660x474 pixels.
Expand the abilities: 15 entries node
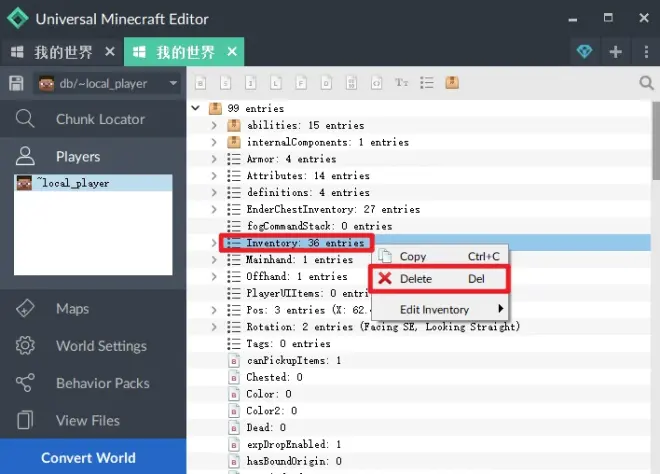(214, 125)
